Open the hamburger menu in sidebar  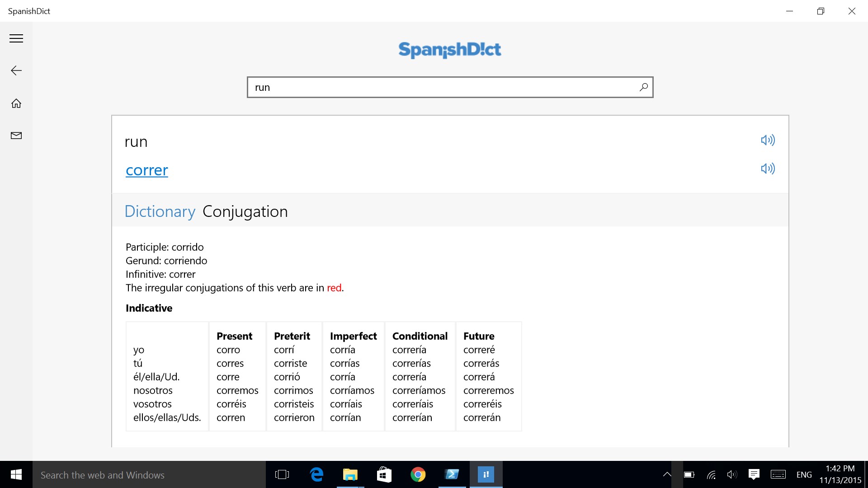pyautogui.click(x=16, y=38)
